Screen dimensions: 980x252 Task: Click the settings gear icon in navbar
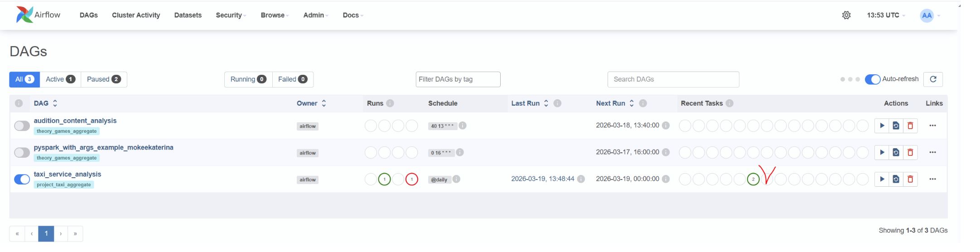click(x=846, y=15)
